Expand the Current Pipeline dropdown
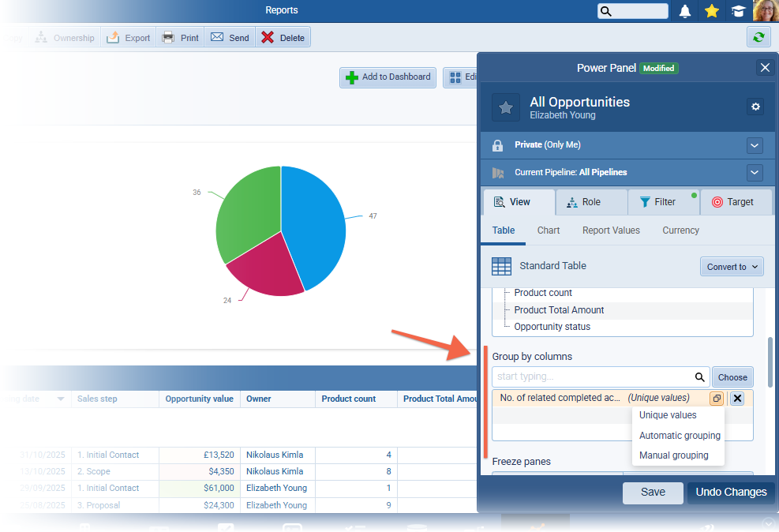779x532 pixels. [x=755, y=172]
